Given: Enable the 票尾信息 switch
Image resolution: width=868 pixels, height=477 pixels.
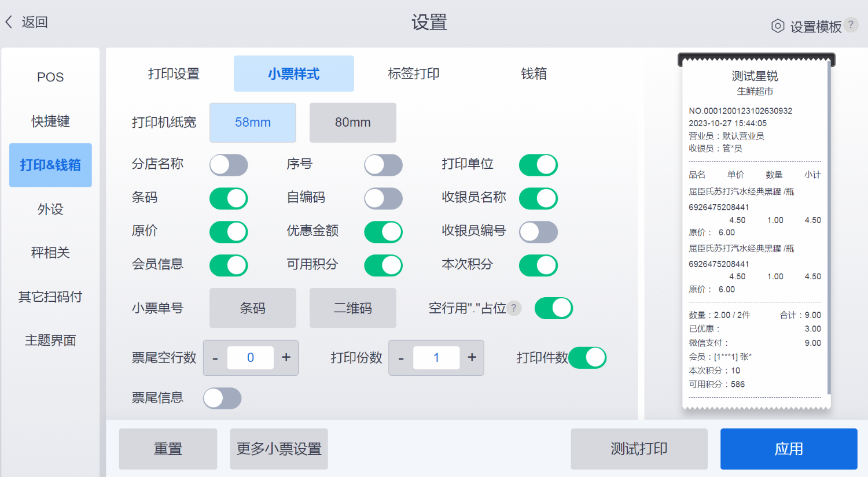Looking at the screenshot, I should 222,398.
